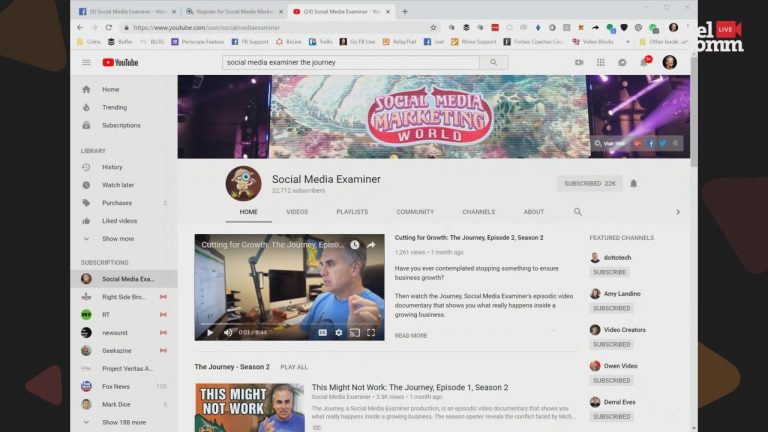Open the YouTube hamburger guide menu

point(86,62)
